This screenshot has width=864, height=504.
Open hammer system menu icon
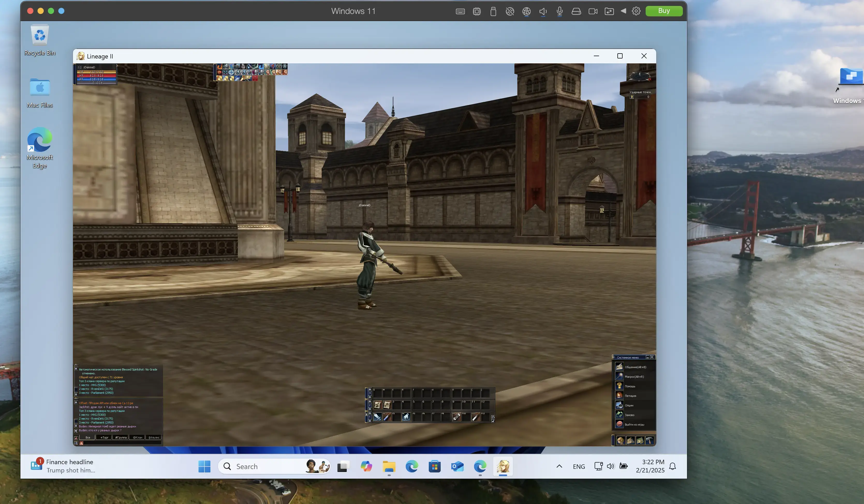click(x=649, y=440)
